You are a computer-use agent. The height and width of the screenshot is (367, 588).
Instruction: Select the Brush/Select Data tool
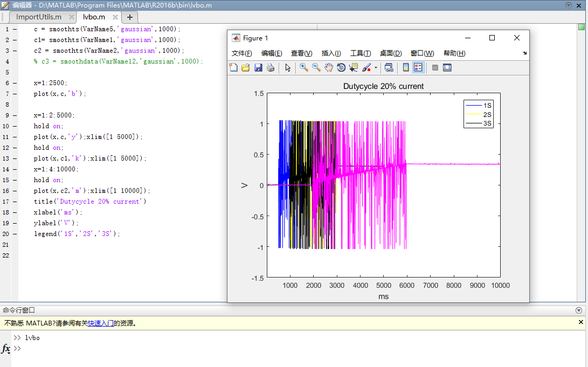(x=366, y=67)
